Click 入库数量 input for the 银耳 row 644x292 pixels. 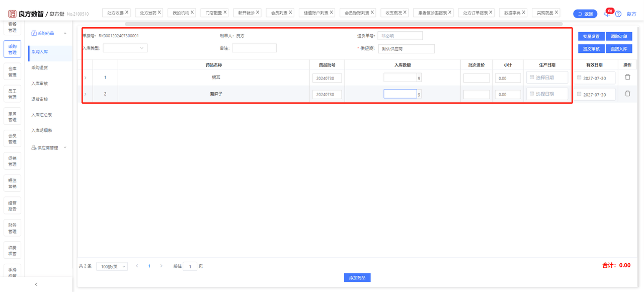(x=400, y=78)
